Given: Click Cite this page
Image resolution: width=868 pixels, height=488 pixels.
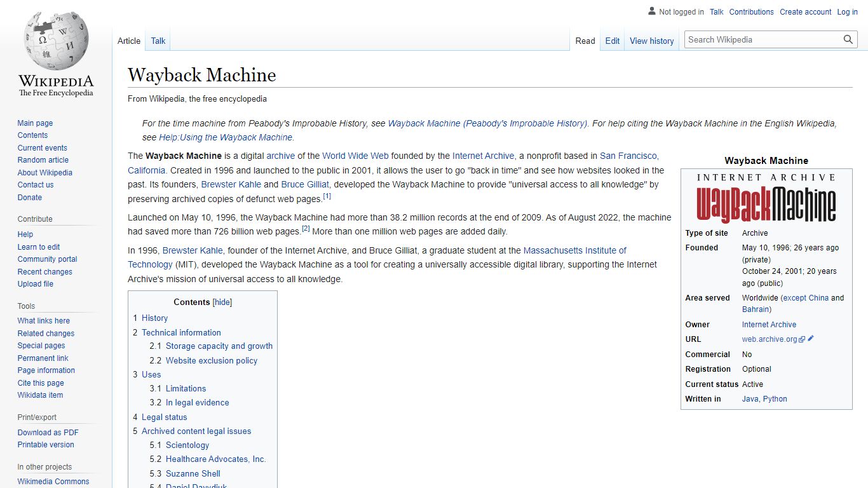Looking at the screenshot, I should 41,383.
